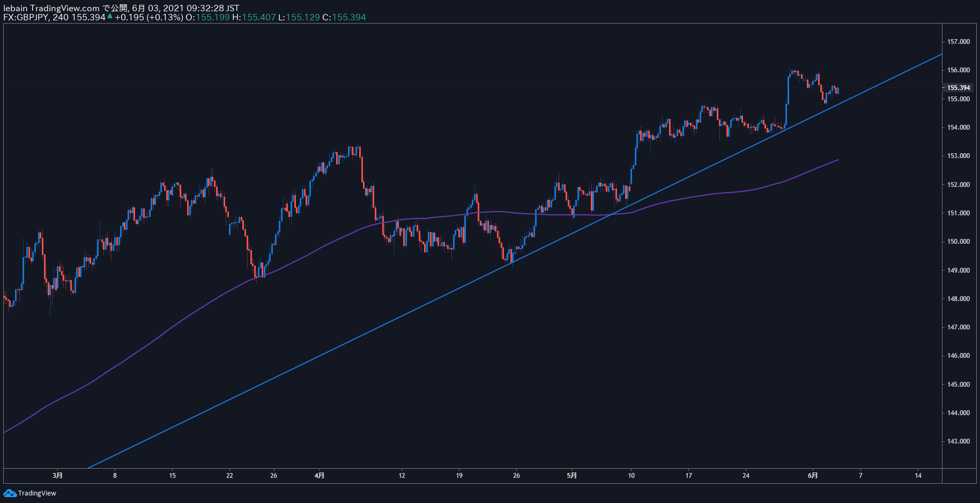Screen dimensions: 980x503
Task: Click the 24 date label on time axis
Action: click(x=746, y=475)
